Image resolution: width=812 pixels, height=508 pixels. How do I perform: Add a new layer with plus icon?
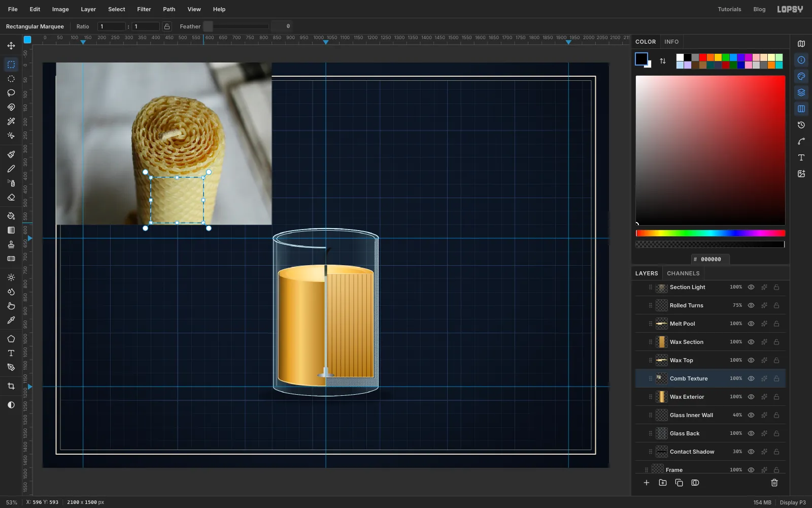tap(647, 483)
